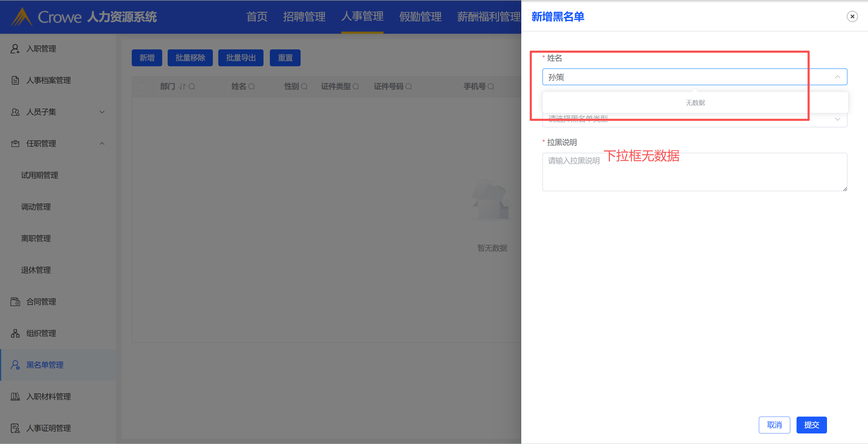Screen dimensions: 868x444
Task: Click search icon beside 姓名 column header
Action: coord(251,86)
